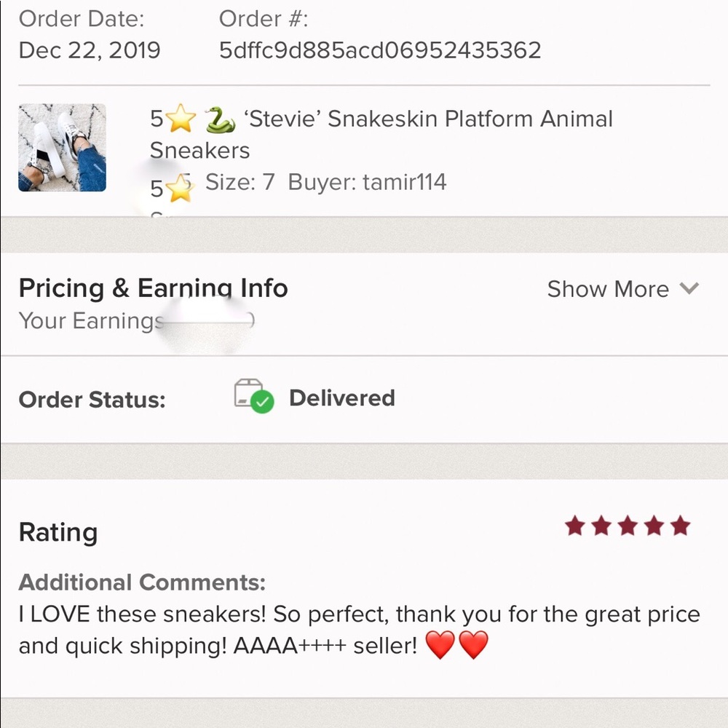Viewport: 728px width, 728px height.
Task: Tap the Delivered status text
Action: [342, 398]
